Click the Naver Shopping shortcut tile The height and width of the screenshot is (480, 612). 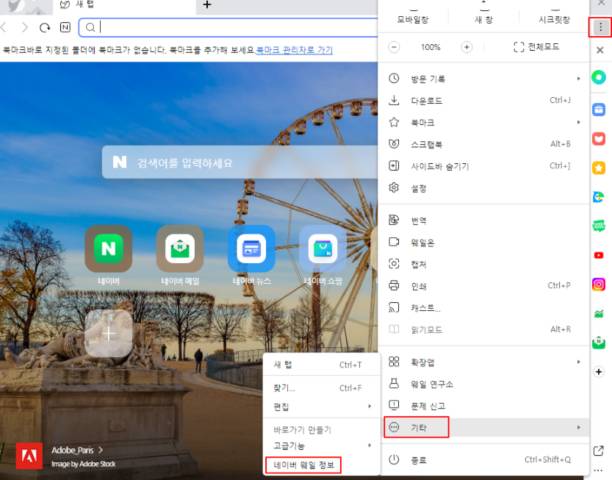coord(323,249)
